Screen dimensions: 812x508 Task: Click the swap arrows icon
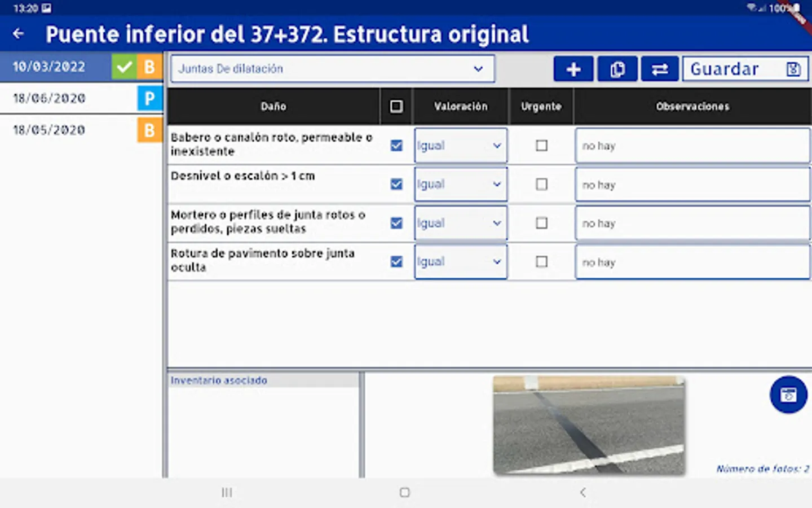[659, 68]
